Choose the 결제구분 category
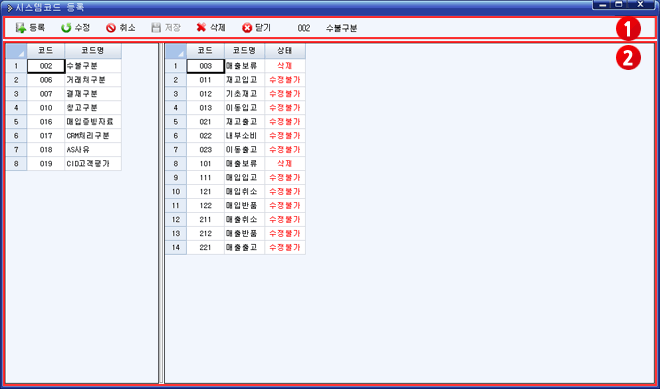660x389 pixels. pyautogui.click(x=93, y=94)
